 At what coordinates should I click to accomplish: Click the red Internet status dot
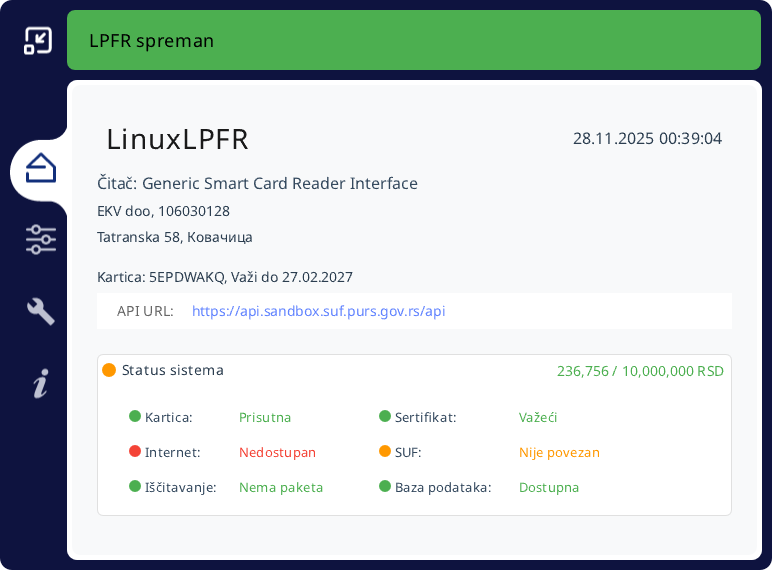pos(135,452)
